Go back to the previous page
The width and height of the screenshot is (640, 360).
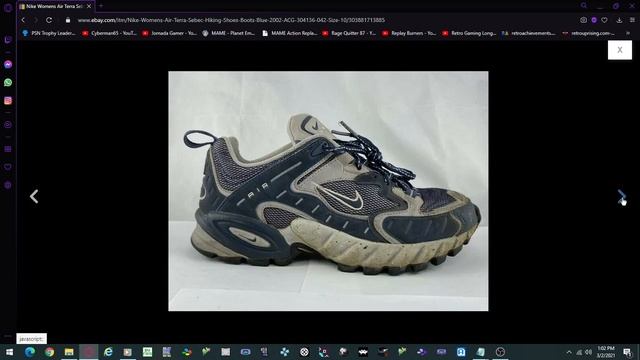pyautogui.click(x=23, y=20)
